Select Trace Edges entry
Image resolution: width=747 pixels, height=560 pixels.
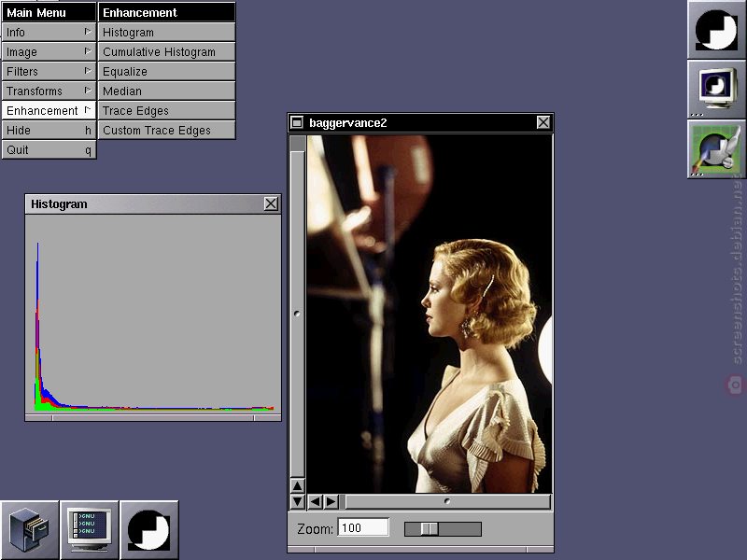click(x=166, y=110)
